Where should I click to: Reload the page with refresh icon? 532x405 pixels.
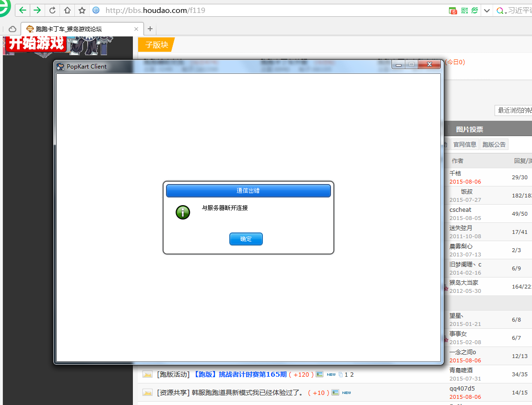pyautogui.click(x=52, y=10)
